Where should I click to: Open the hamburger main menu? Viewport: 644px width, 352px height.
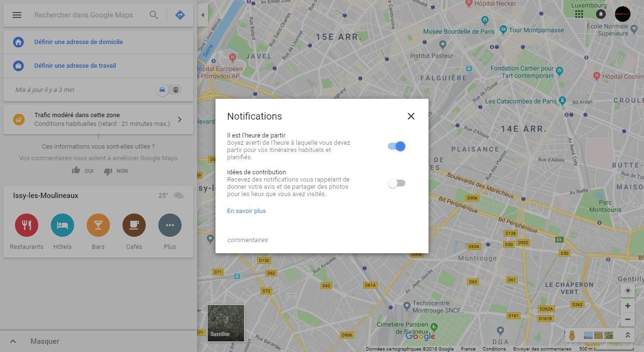coord(17,15)
